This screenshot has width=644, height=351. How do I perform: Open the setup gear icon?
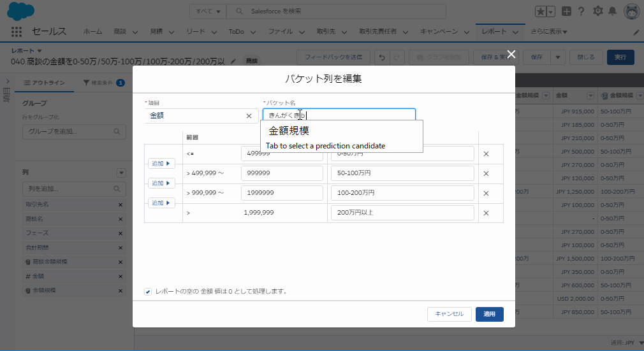coord(598,11)
